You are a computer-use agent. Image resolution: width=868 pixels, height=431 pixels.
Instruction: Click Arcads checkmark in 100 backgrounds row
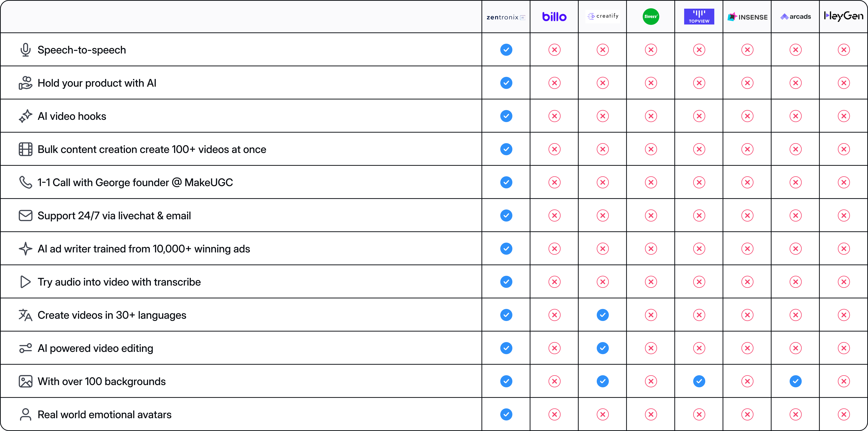pos(795,381)
